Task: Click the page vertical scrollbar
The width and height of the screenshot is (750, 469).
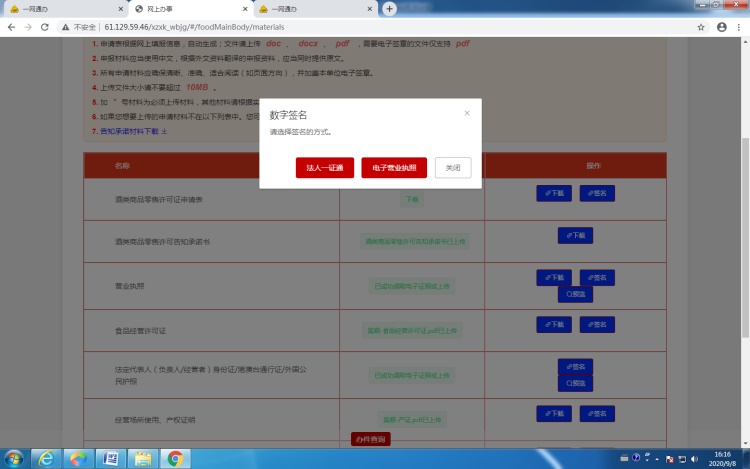Action: click(744, 200)
